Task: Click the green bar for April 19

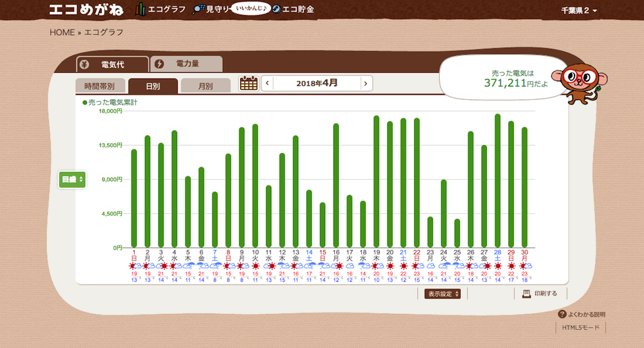Action: pyautogui.click(x=376, y=182)
